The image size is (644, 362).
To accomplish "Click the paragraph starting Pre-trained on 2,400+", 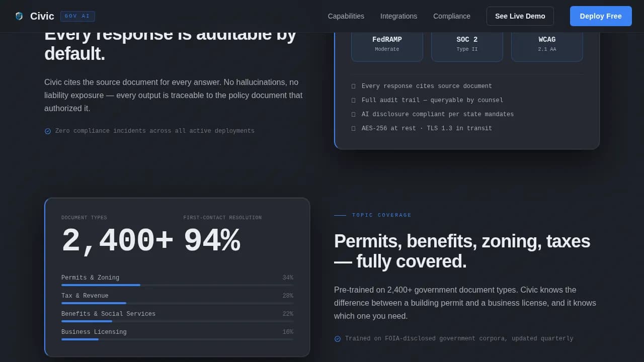I will (x=465, y=303).
